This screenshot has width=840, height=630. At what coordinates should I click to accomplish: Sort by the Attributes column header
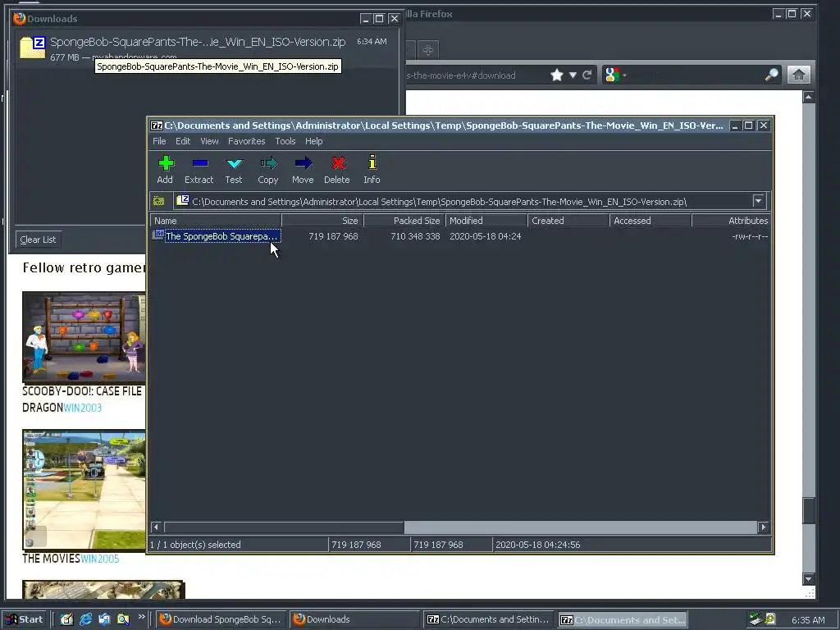732,220
